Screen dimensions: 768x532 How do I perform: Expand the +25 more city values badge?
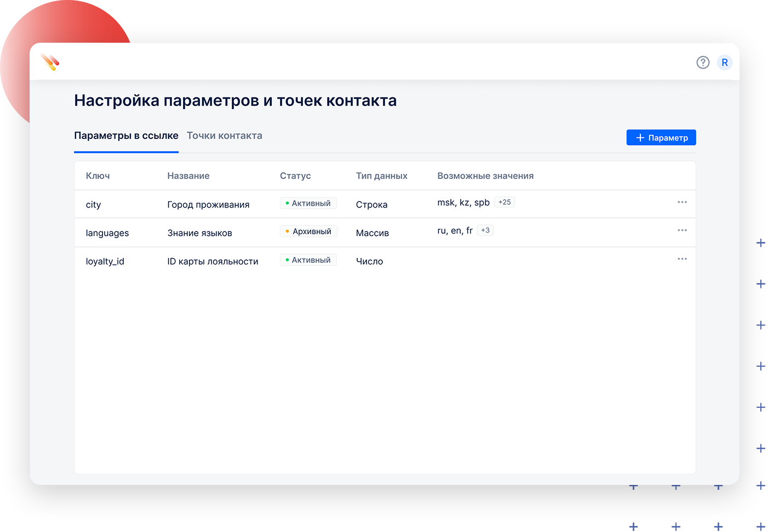pyautogui.click(x=505, y=203)
